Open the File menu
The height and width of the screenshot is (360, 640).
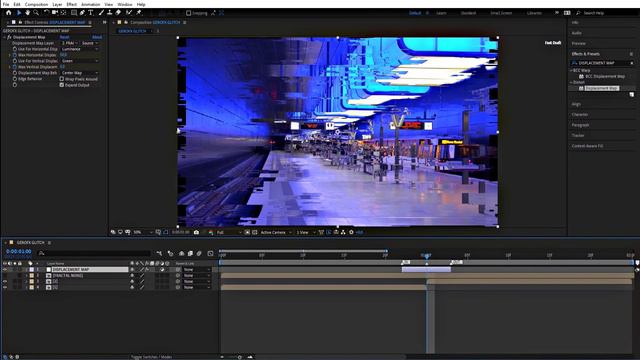point(6,4)
